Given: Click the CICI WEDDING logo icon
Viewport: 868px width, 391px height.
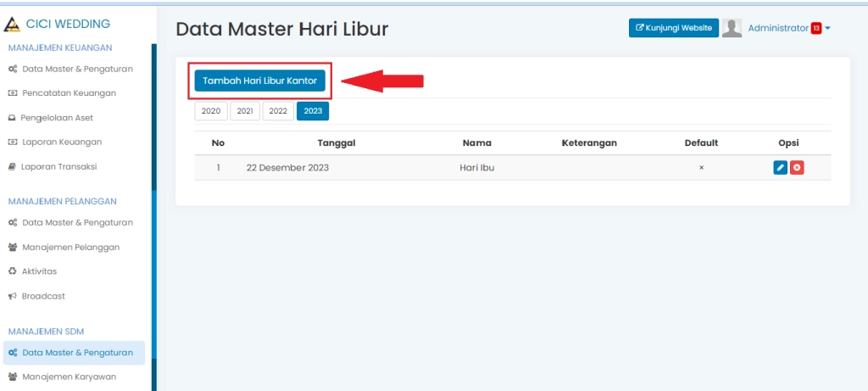Looking at the screenshot, I should tap(12, 25).
